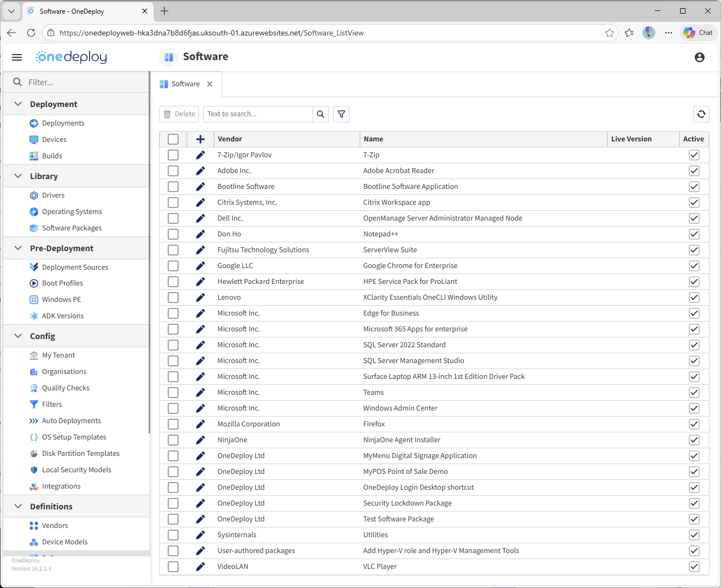Viewport: 721px width, 588px height.
Task: Click the refresh icon above the table
Action: (701, 114)
